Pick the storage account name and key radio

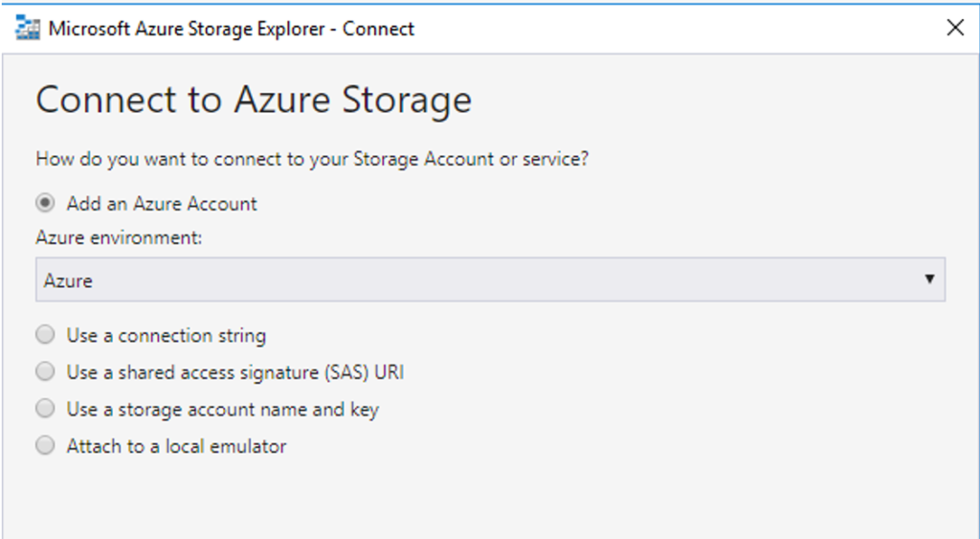pyautogui.click(x=45, y=408)
